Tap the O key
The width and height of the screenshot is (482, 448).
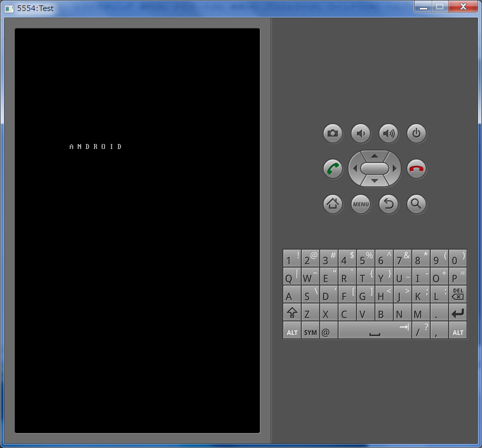(x=439, y=276)
